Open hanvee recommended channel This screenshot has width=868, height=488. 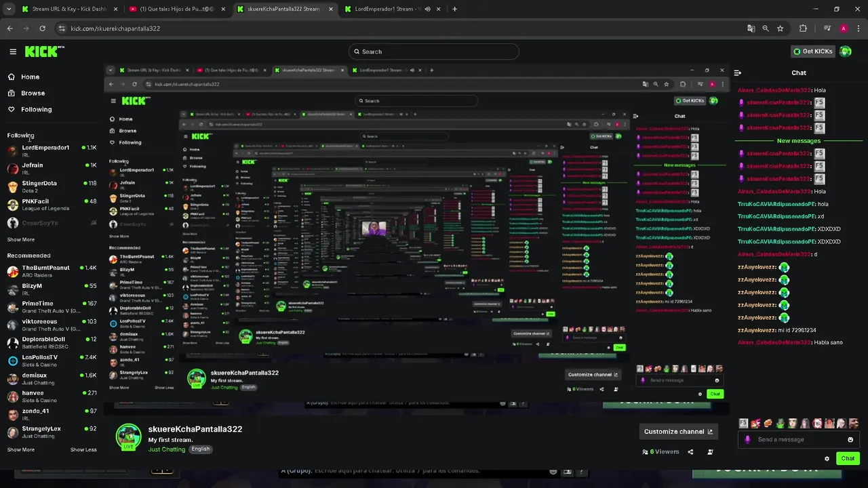pos(52,396)
